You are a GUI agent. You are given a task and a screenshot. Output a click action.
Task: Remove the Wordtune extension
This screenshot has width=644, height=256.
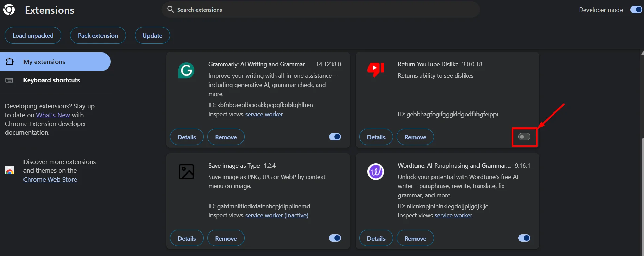[415, 238]
